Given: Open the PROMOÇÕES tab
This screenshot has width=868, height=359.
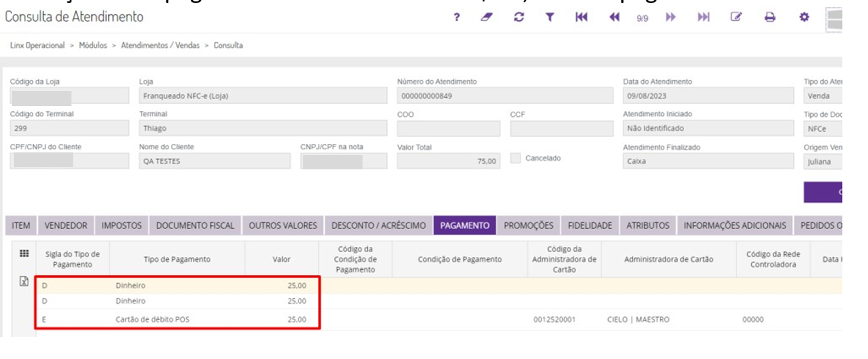Looking at the screenshot, I should (529, 225).
